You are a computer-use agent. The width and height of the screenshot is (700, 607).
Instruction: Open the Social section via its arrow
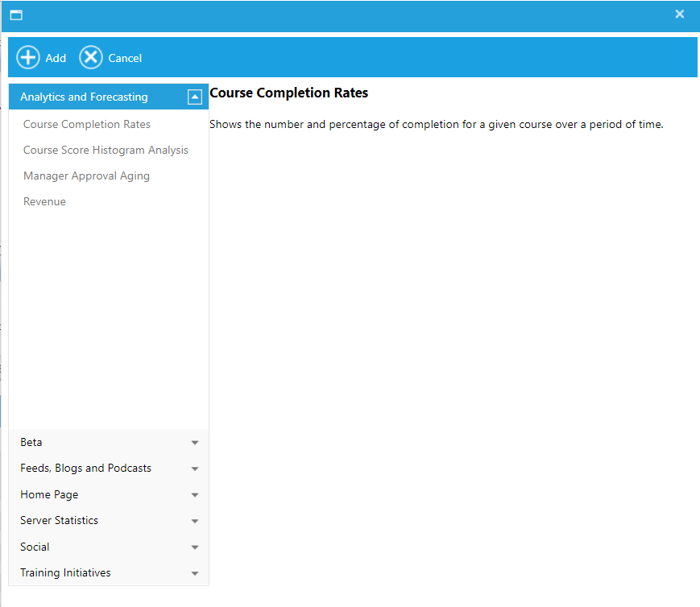(x=195, y=547)
